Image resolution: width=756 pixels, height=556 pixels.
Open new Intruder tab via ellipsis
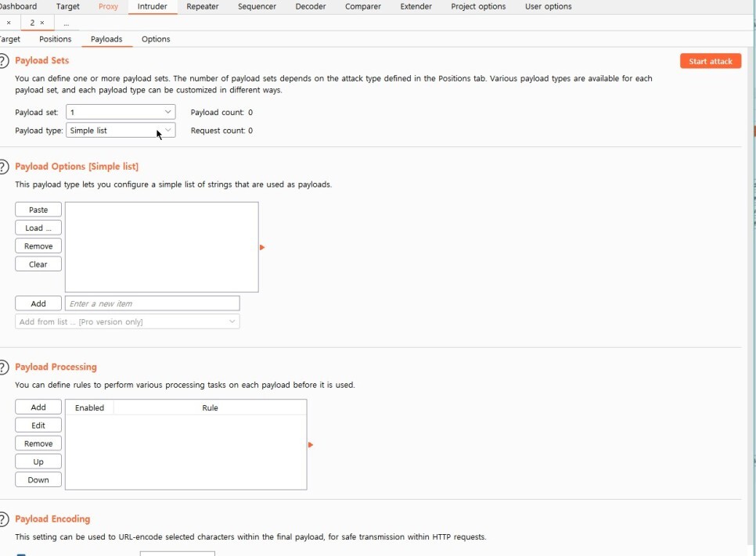[x=66, y=23]
